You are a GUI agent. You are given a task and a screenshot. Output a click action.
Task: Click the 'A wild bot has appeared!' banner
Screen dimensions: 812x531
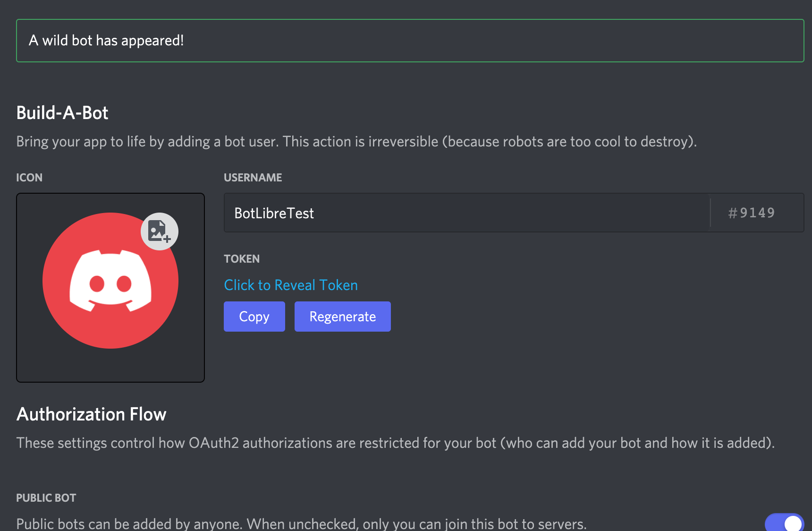click(106, 41)
